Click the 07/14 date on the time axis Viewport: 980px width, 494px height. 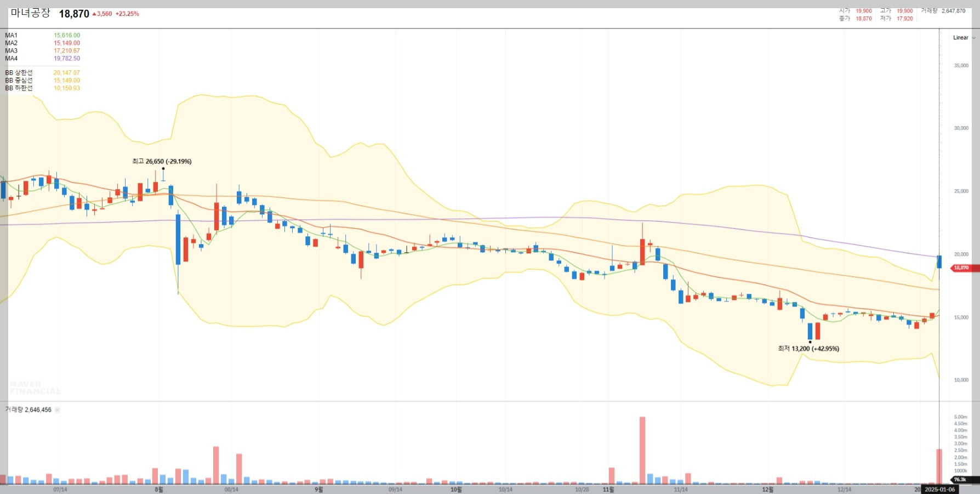(x=60, y=490)
